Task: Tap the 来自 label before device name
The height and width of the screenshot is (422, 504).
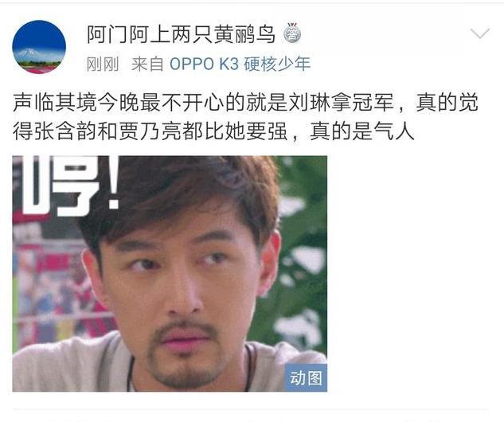Action: pyautogui.click(x=147, y=64)
